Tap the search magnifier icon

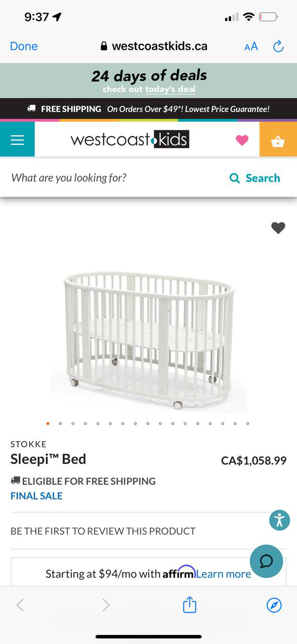[235, 178]
